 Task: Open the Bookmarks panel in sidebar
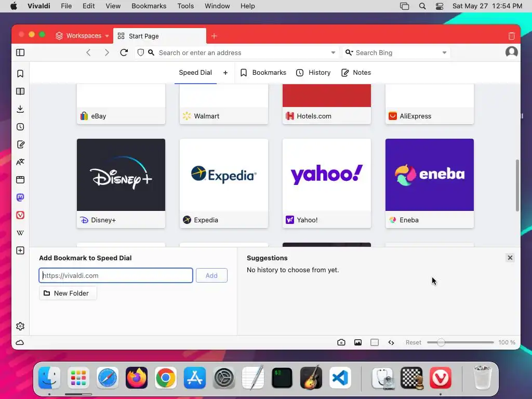pyautogui.click(x=20, y=74)
